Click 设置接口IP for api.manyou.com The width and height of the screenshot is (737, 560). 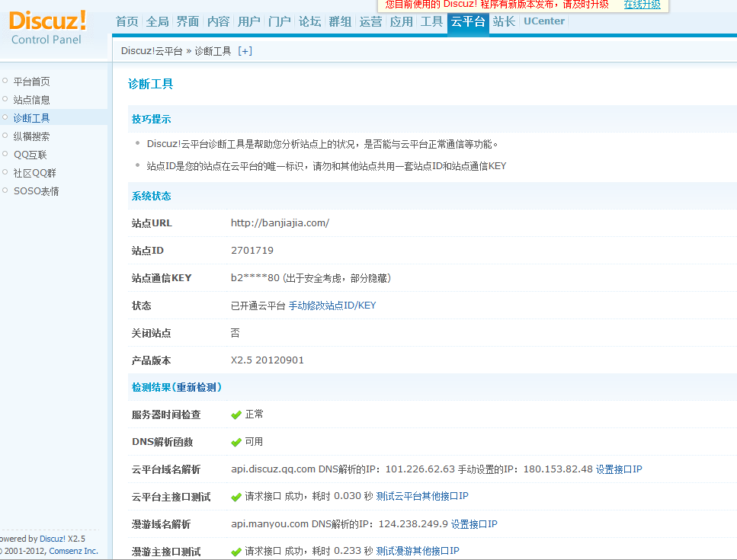[x=474, y=524]
